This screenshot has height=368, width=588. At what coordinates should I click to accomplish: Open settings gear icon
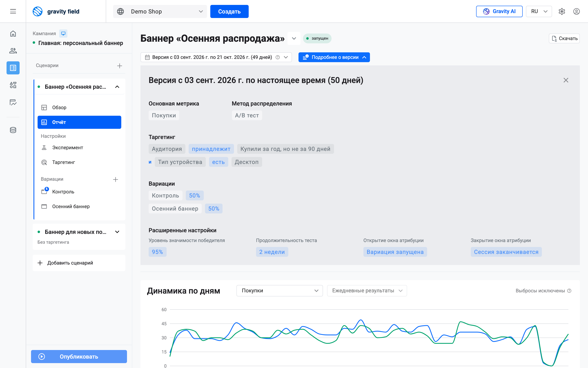562,11
